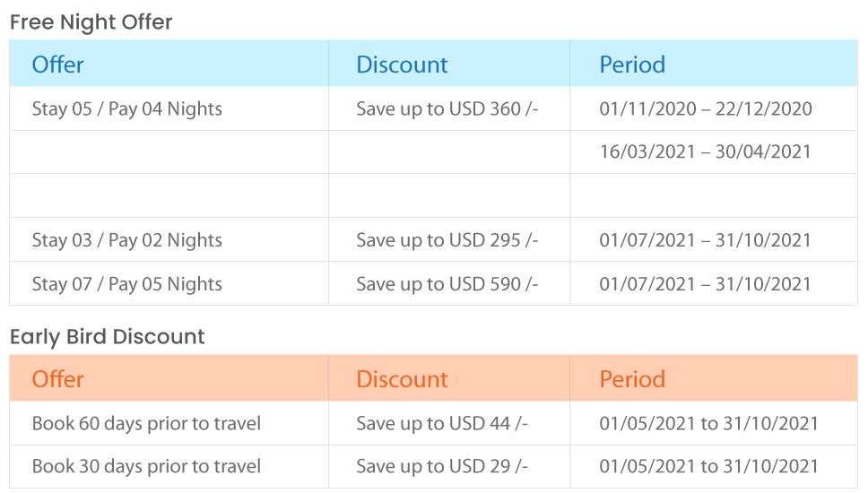Select Book 60 days prior to travel
Image resolution: width=868 pixels, height=493 pixels.
click(146, 423)
